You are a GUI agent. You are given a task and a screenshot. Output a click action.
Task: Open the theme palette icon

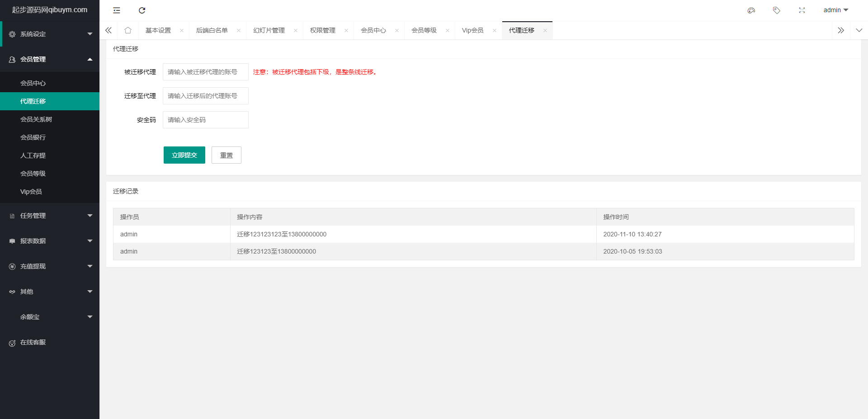pos(751,10)
